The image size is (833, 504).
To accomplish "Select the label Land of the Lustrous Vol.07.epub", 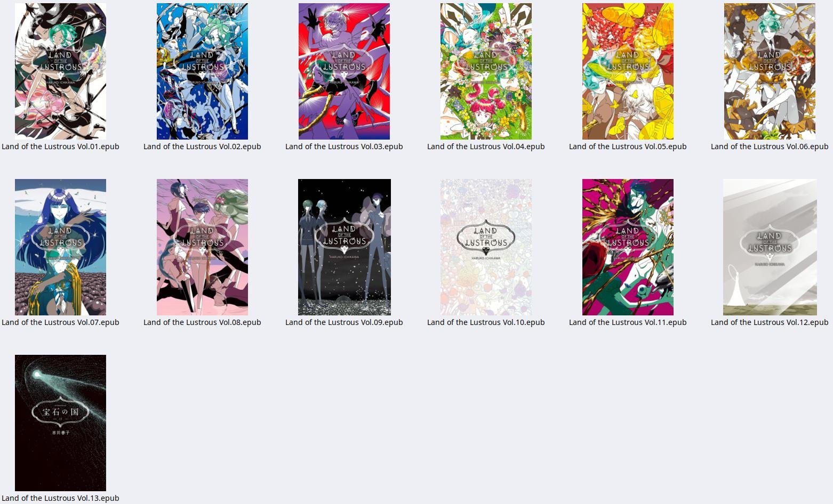I will coord(60,322).
